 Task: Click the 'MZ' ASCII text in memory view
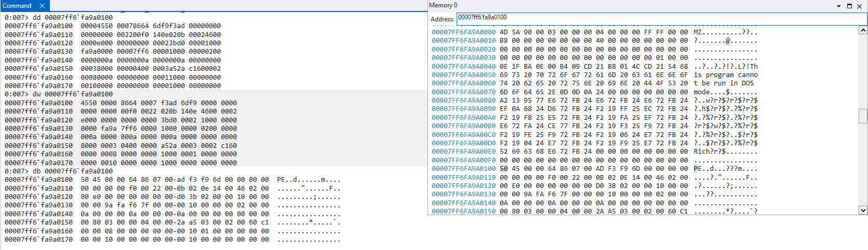697,32
